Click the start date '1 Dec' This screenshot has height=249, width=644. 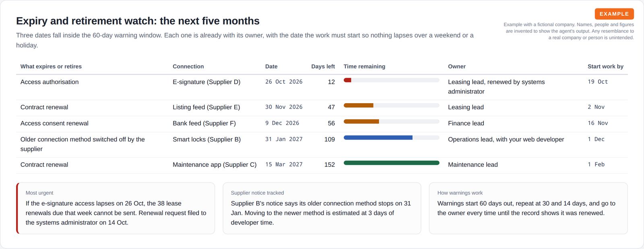pyautogui.click(x=596, y=139)
